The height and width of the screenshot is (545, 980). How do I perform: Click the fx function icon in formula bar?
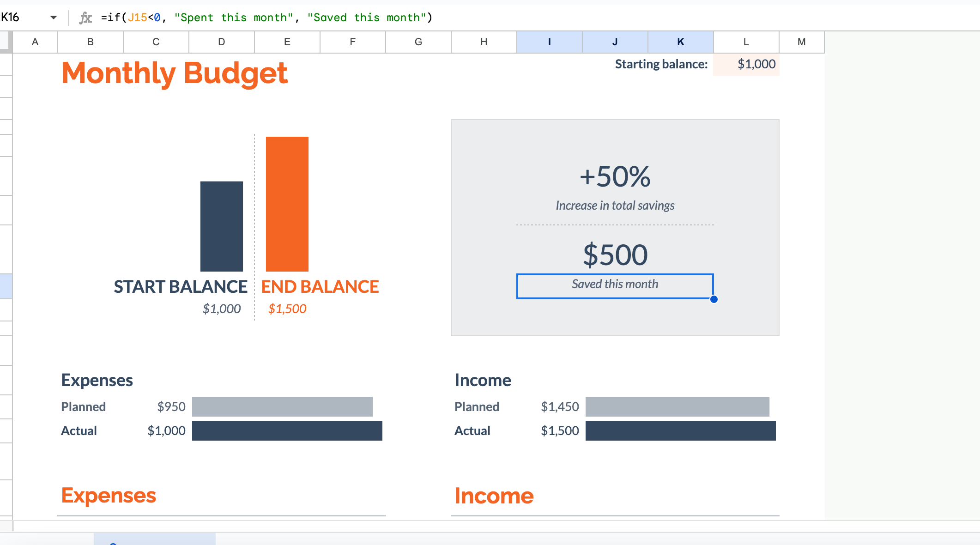click(x=85, y=18)
